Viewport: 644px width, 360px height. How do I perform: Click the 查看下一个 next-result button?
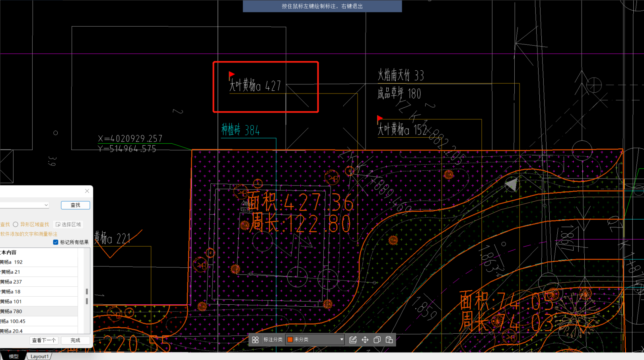coord(44,340)
